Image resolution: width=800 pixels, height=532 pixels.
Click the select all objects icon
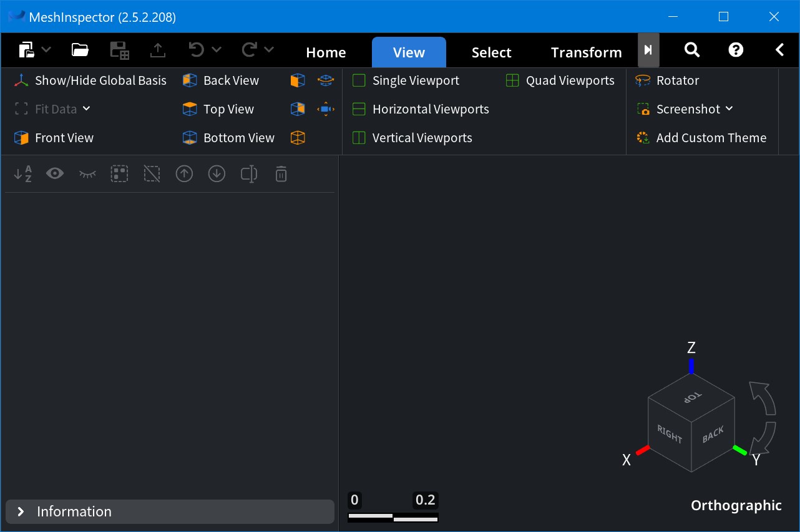(119, 174)
